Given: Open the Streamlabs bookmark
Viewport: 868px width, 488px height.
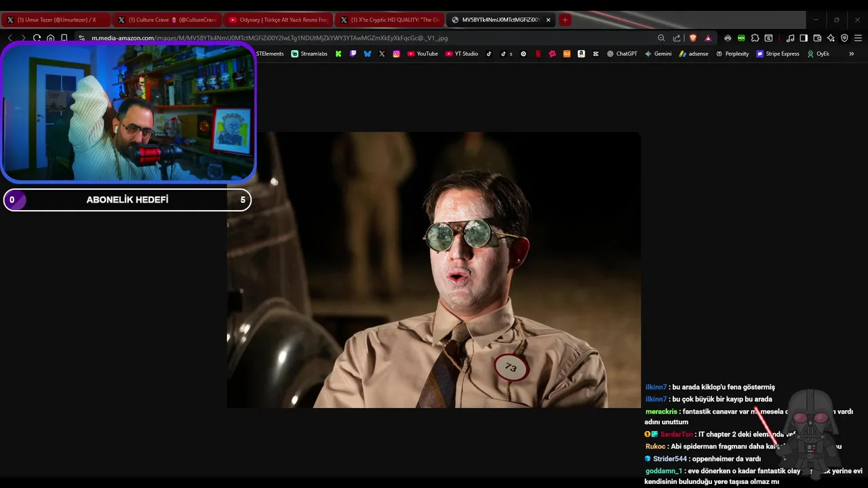Looking at the screenshot, I should coord(309,54).
